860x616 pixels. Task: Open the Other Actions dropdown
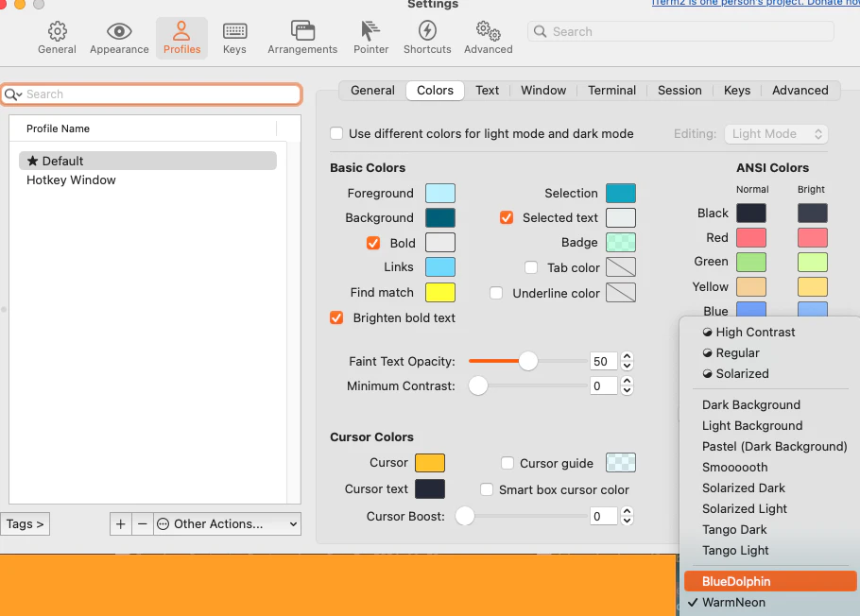(227, 523)
